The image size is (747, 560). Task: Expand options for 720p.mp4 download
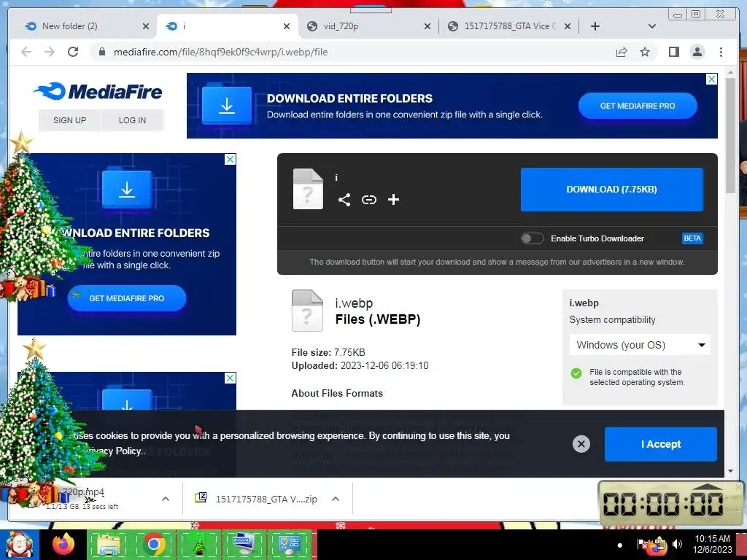pos(166,499)
